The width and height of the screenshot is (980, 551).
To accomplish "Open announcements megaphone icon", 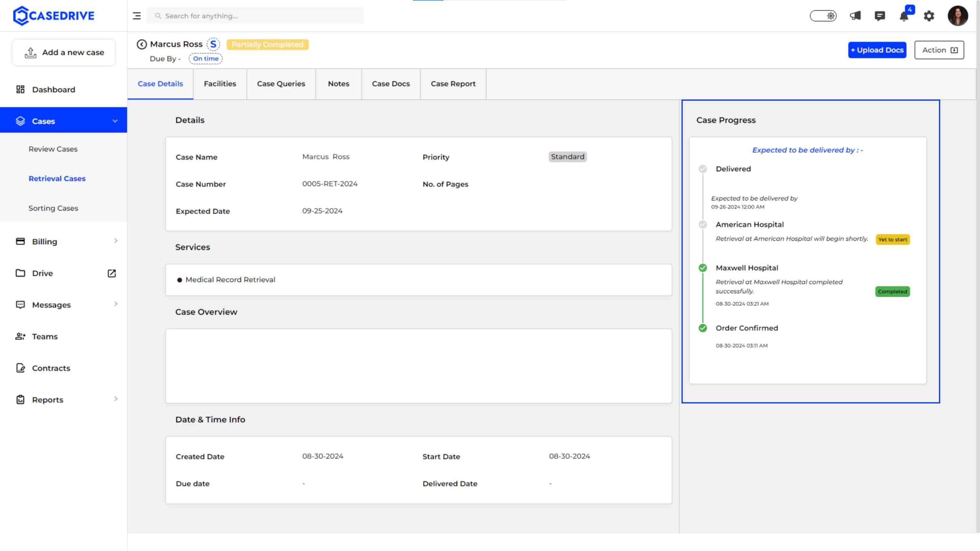I will (855, 16).
